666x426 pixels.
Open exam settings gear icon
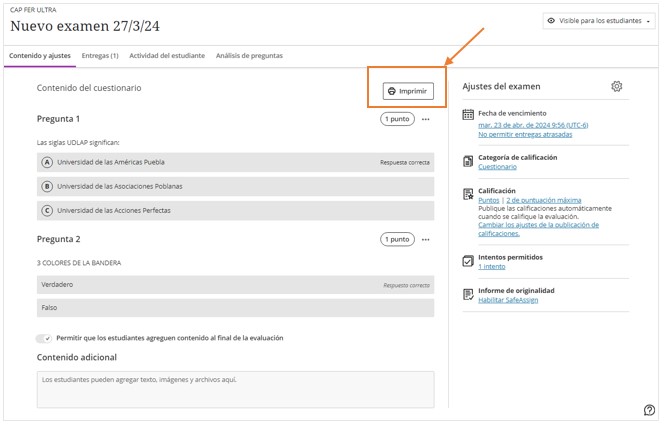click(616, 86)
